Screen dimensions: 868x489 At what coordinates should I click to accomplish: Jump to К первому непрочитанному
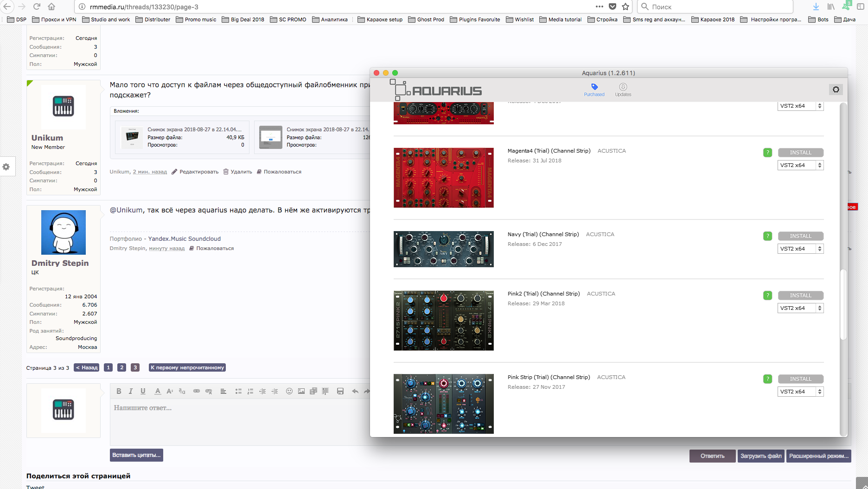click(x=187, y=367)
